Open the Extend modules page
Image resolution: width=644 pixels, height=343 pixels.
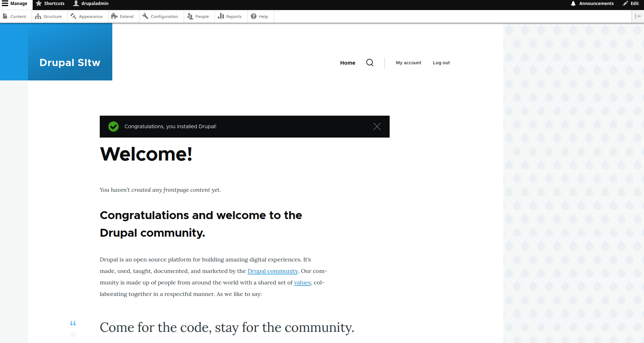coord(122,17)
